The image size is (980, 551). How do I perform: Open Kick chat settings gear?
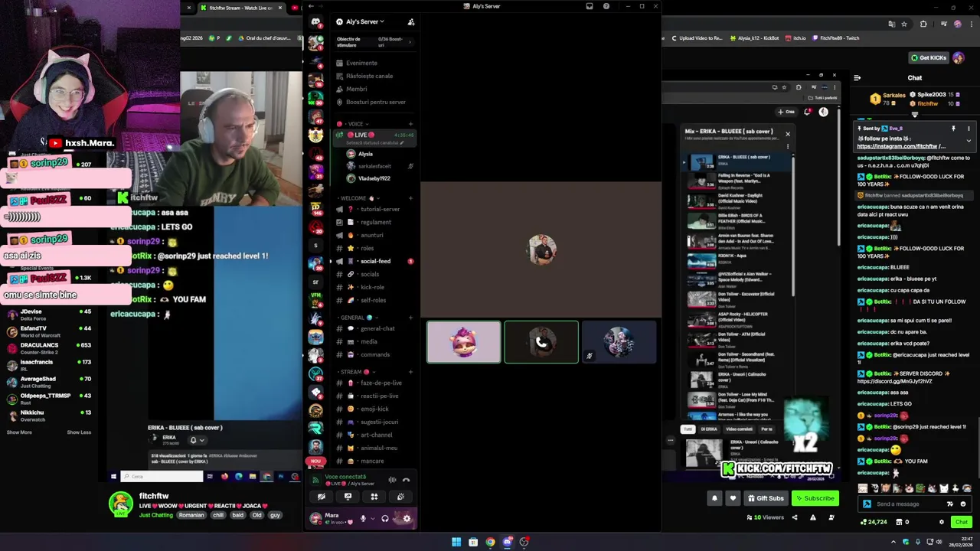tap(942, 522)
